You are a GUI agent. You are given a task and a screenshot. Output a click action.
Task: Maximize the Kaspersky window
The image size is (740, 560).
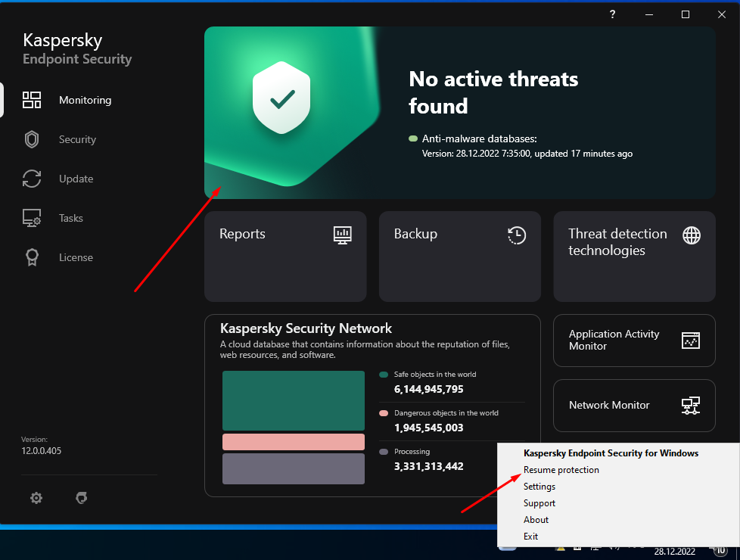(686, 14)
